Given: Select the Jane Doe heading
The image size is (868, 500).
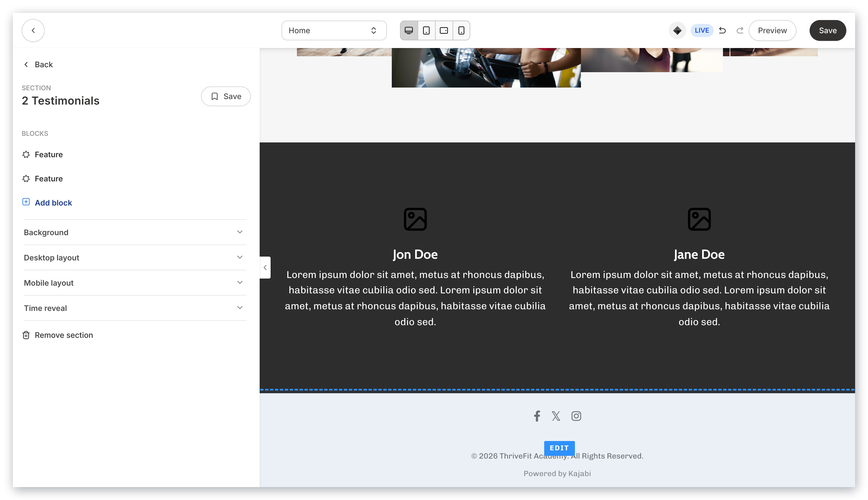Looking at the screenshot, I should point(699,254).
